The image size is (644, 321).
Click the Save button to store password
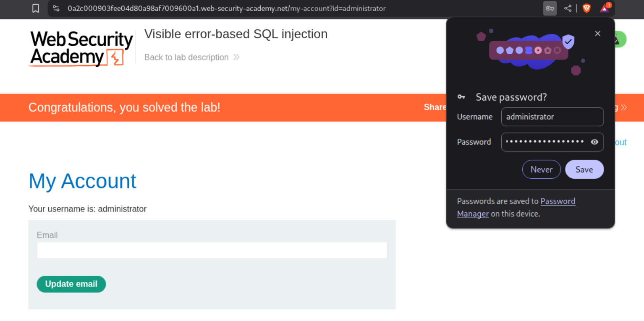584,169
